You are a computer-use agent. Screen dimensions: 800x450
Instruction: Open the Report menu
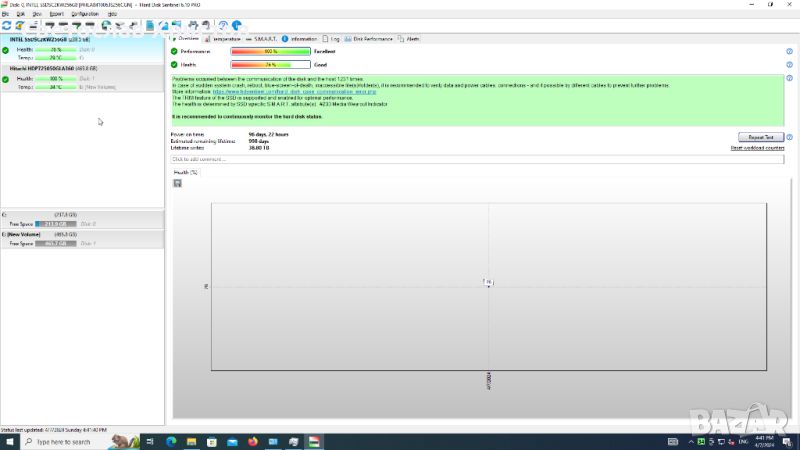coord(56,14)
